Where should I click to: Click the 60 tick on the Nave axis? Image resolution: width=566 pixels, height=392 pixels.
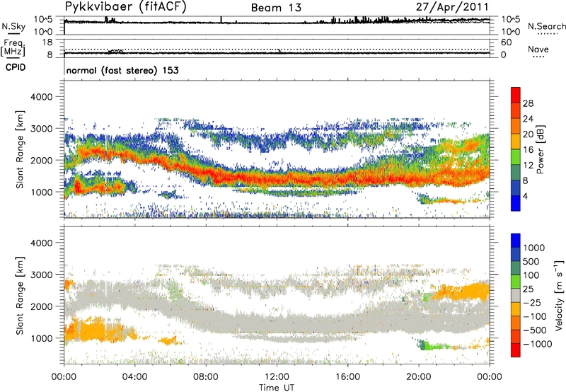pos(507,42)
